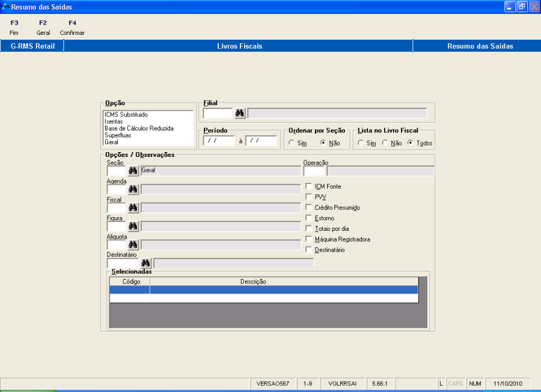Open the Seção lookup binoculars icon
541x392 pixels.
click(133, 171)
